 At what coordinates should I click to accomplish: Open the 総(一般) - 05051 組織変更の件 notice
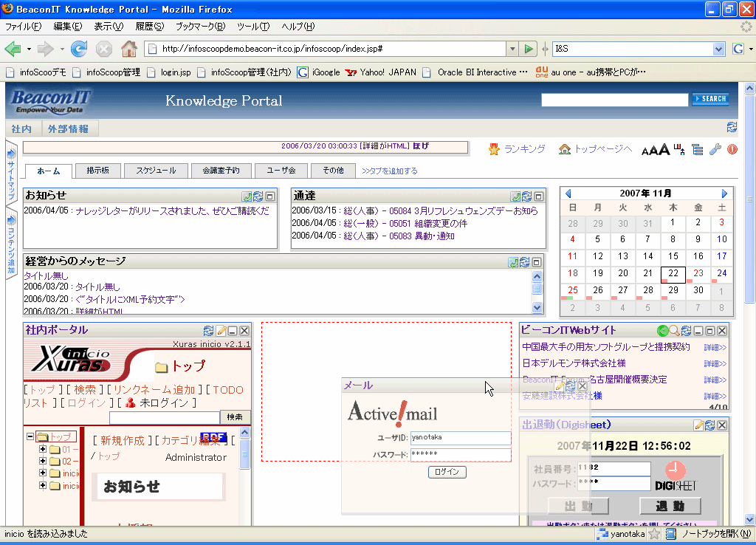pos(405,223)
